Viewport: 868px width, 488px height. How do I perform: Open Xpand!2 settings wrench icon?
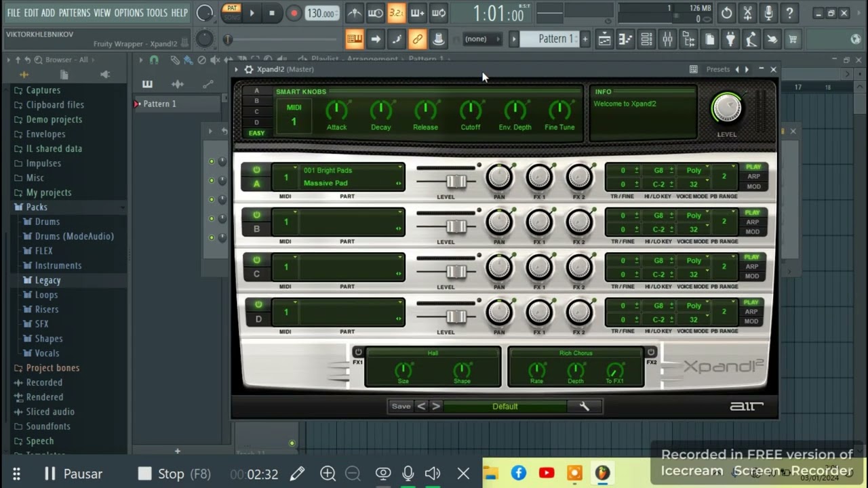(x=584, y=407)
